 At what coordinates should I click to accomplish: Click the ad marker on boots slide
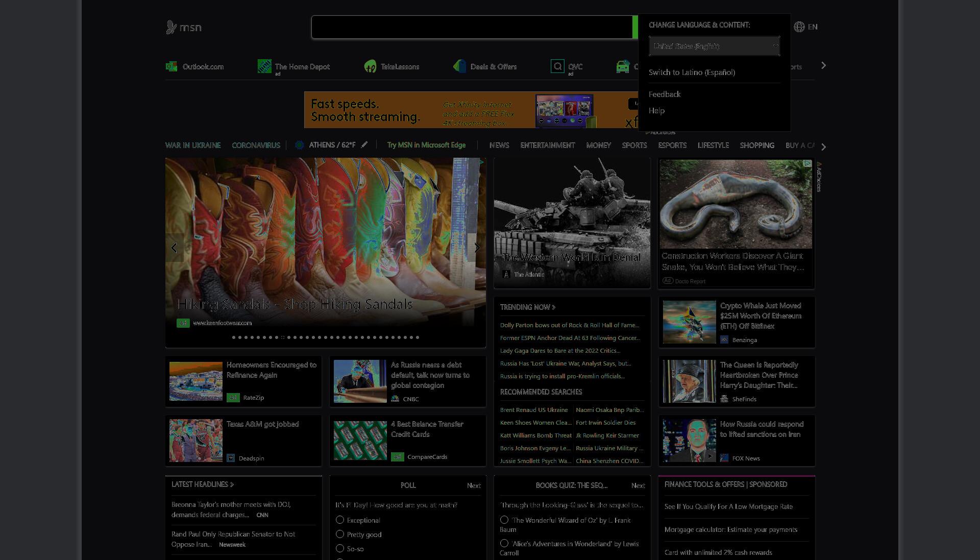click(481, 162)
